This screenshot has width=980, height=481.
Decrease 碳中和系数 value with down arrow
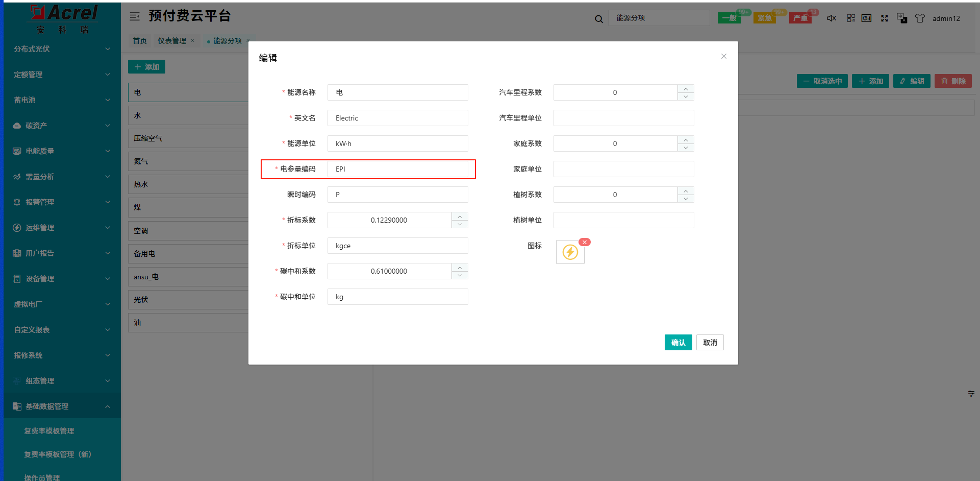[460, 275]
